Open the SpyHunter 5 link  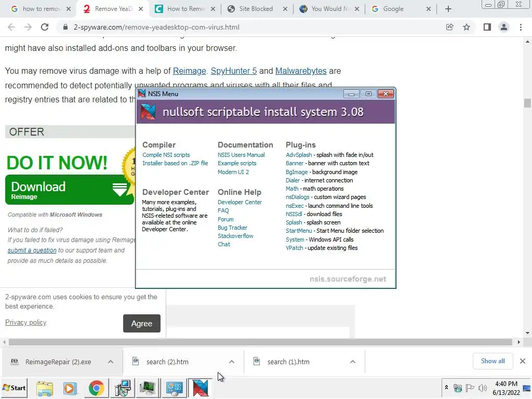[234, 71]
